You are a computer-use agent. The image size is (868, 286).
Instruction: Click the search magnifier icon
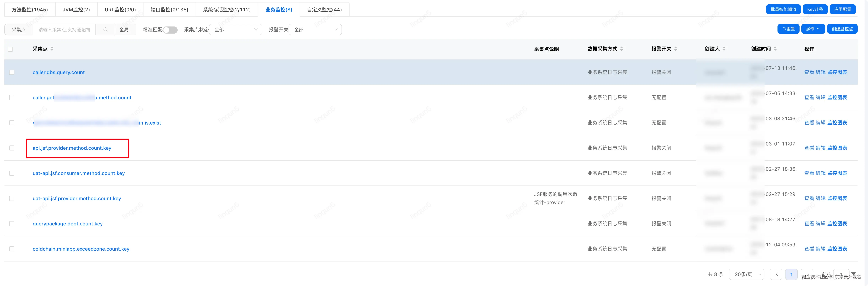pyautogui.click(x=105, y=30)
